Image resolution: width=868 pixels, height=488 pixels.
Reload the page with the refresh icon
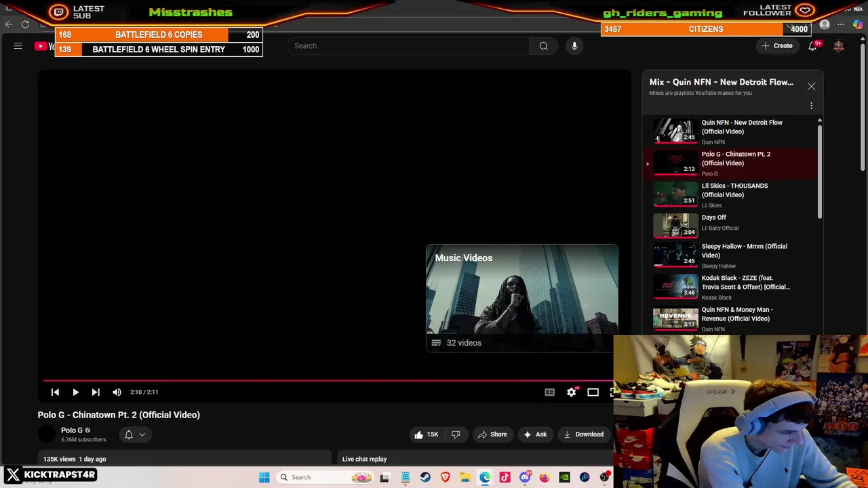click(x=25, y=24)
